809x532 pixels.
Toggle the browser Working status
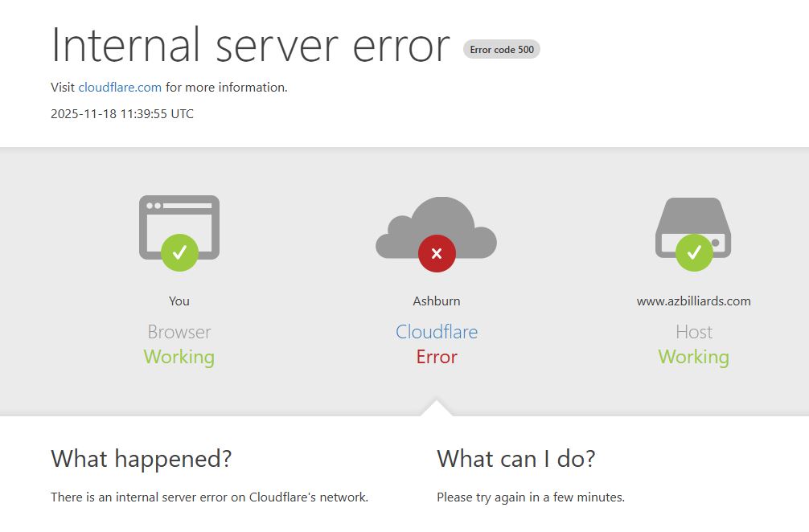(179, 357)
